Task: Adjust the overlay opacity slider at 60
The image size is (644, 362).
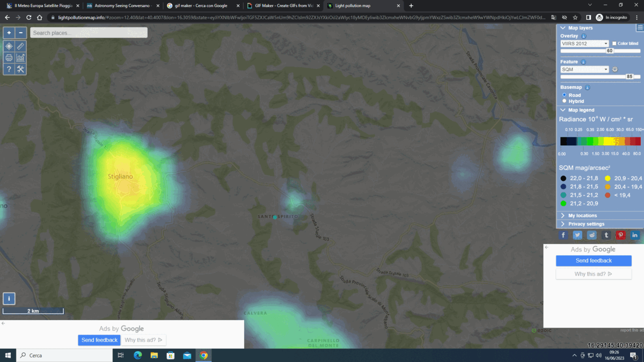Action: 609,51
